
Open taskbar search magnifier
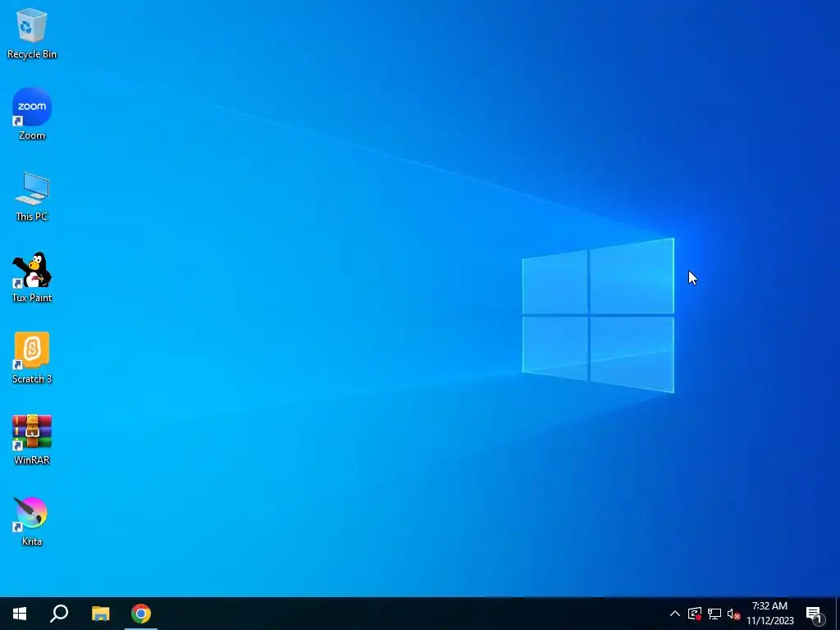tap(59, 614)
